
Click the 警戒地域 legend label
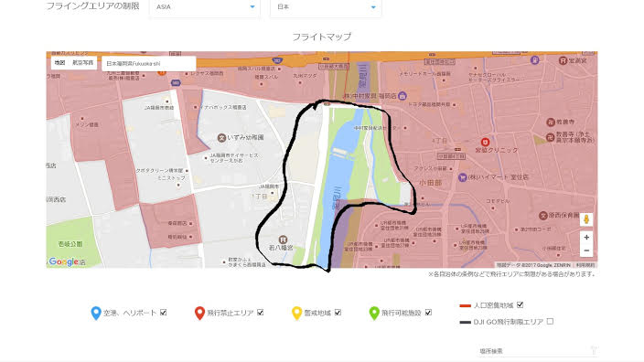coord(317,313)
